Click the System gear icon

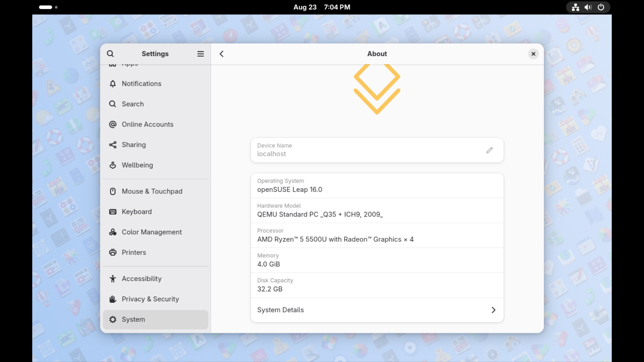point(113,319)
